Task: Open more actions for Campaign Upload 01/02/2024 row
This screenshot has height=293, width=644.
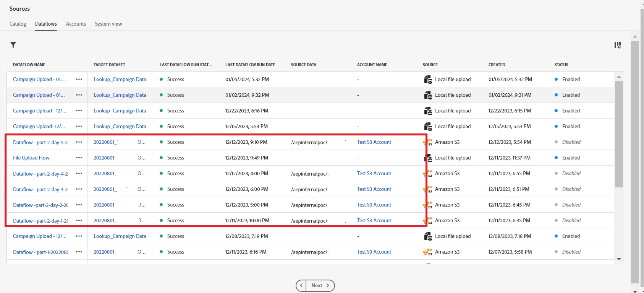Action: pyautogui.click(x=79, y=95)
